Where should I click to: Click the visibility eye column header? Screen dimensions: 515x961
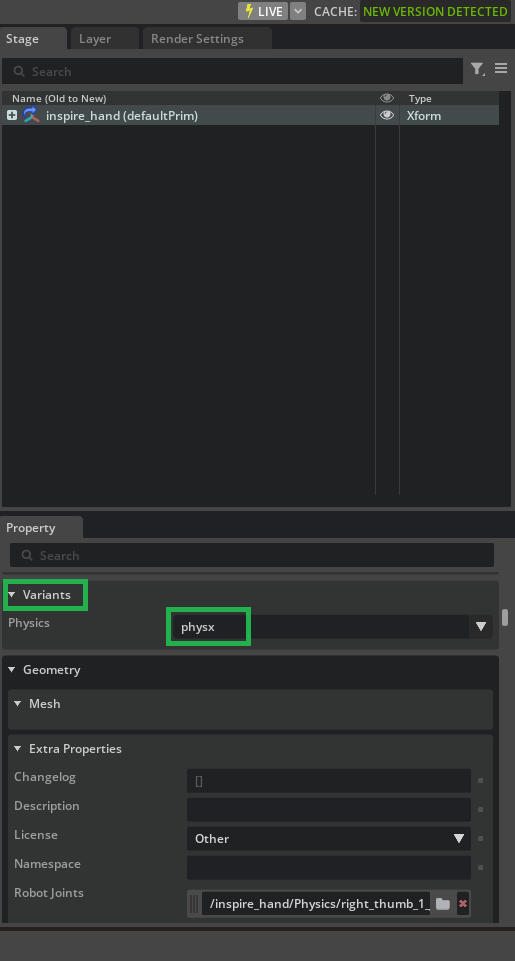point(387,98)
